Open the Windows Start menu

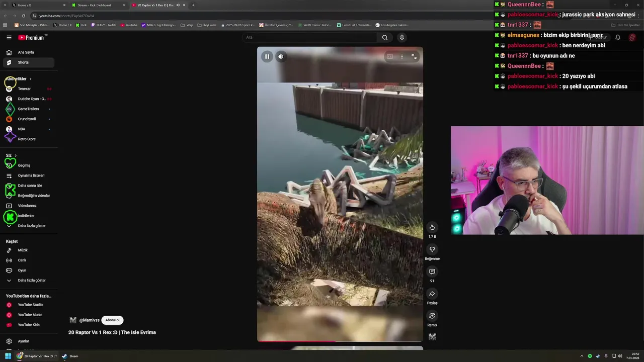[8, 356]
